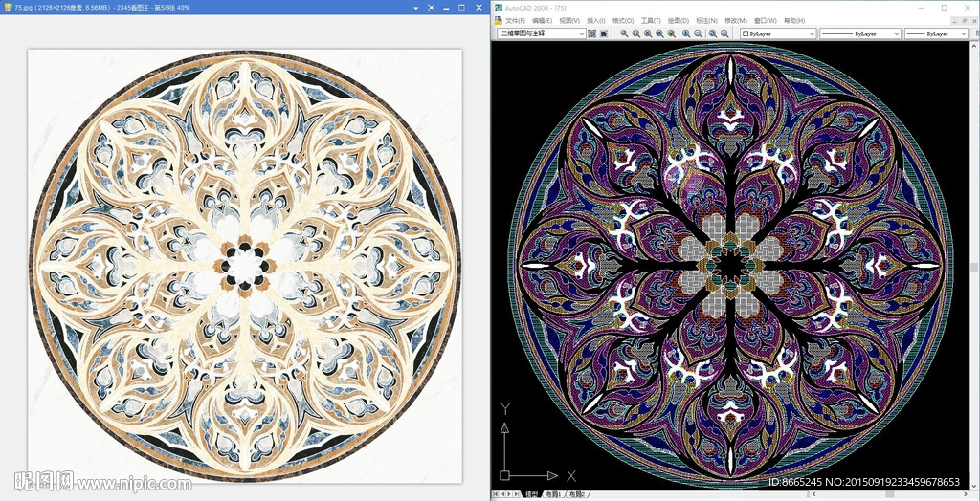980x501 pixels.
Task: Go to next layout tab arrow
Action: [x=509, y=494]
